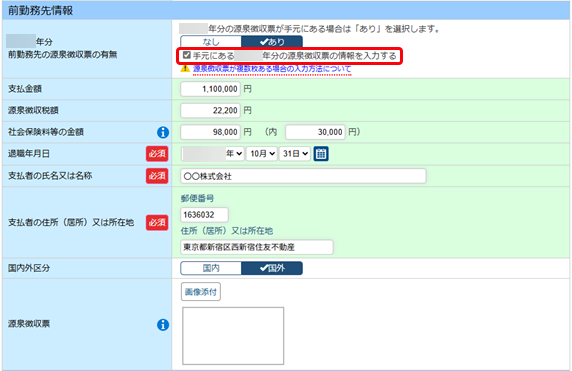Image resolution: width=572 pixels, height=371 pixels.
Task: Show info for 社会保険料等の金額
Action: click(163, 132)
